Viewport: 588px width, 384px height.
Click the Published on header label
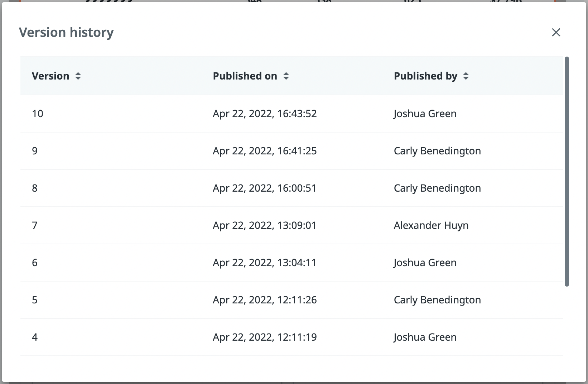tap(245, 76)
